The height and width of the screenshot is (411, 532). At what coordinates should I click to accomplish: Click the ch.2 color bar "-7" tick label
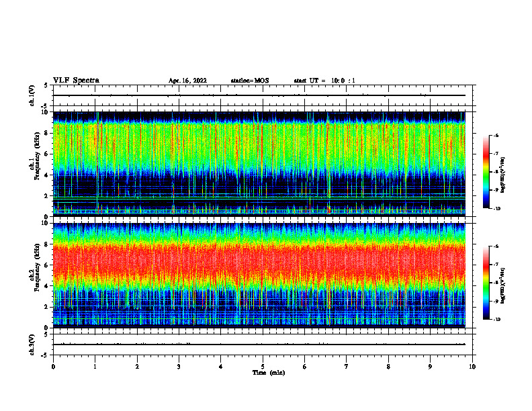(496, 265)
